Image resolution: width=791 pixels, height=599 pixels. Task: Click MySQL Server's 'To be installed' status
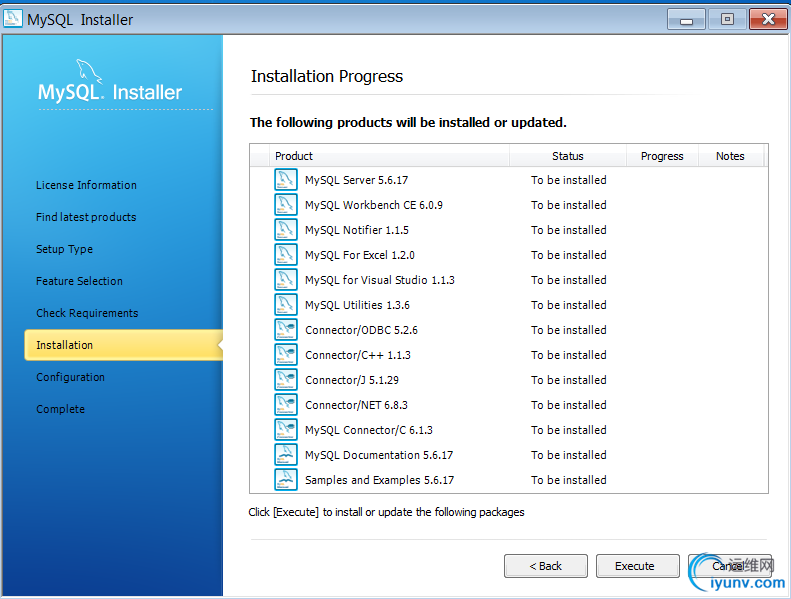pyautogui.click(x=569, y=180)
